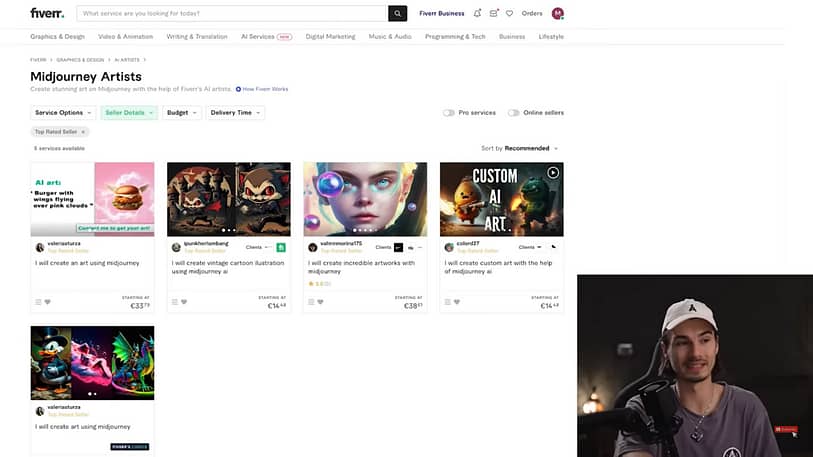Focus the service search field
This screenshot has height=457, width=813.
point(232,13)
